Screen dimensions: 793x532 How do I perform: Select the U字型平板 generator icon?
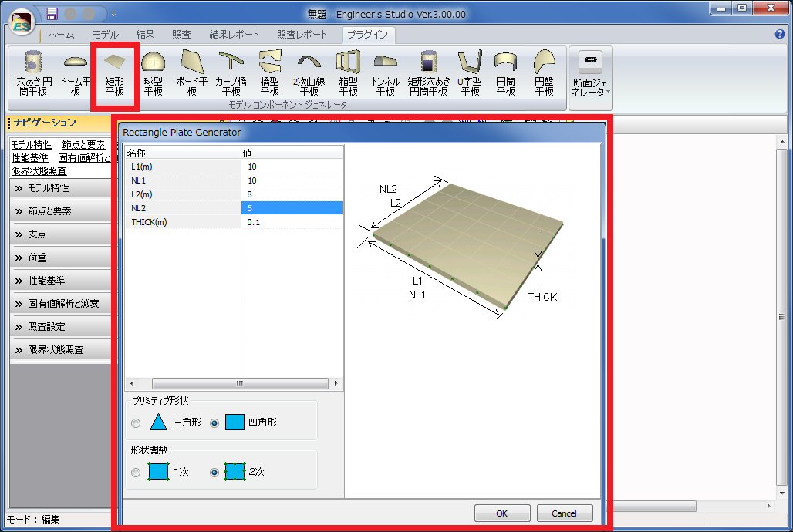point(470,73)
